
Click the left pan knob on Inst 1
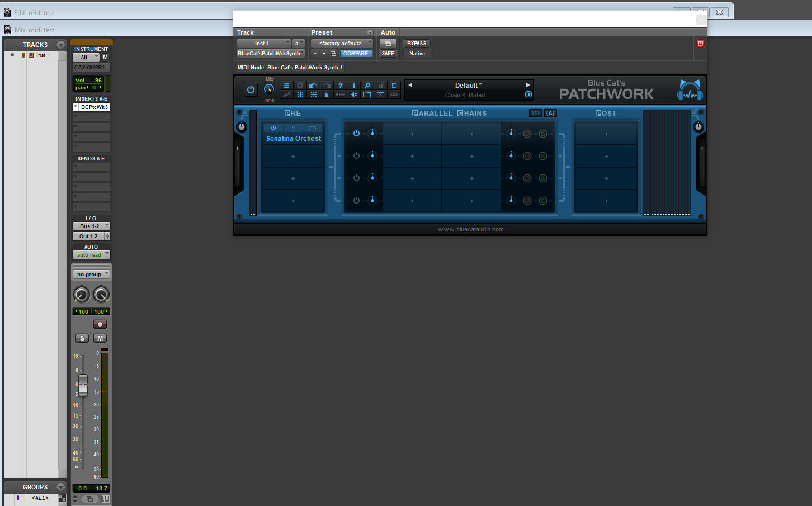tap(82, 294)
